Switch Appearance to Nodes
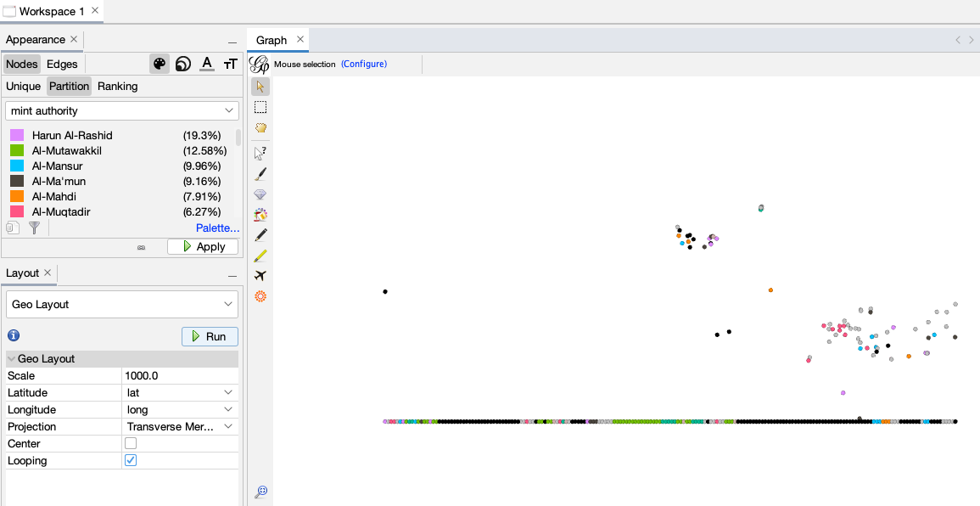This screenshot has height=506, width=980. 22,64
